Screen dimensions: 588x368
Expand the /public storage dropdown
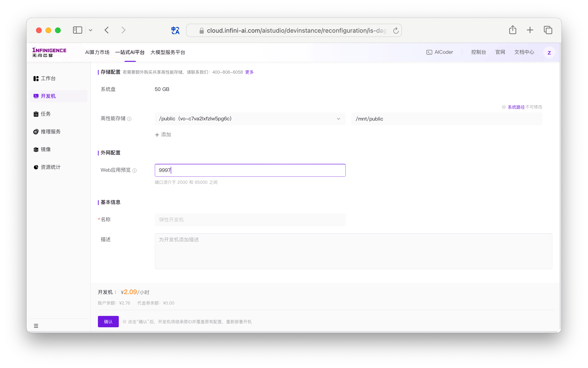[x=250, y=119]
